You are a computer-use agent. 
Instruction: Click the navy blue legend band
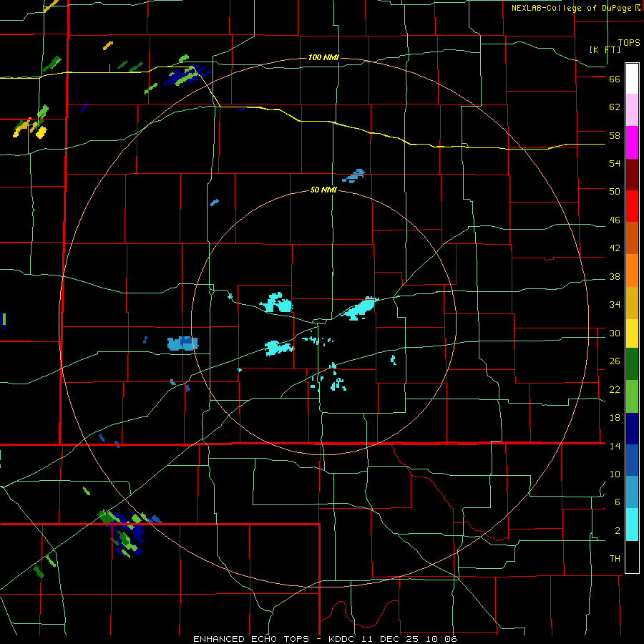(x=632, y=429)
